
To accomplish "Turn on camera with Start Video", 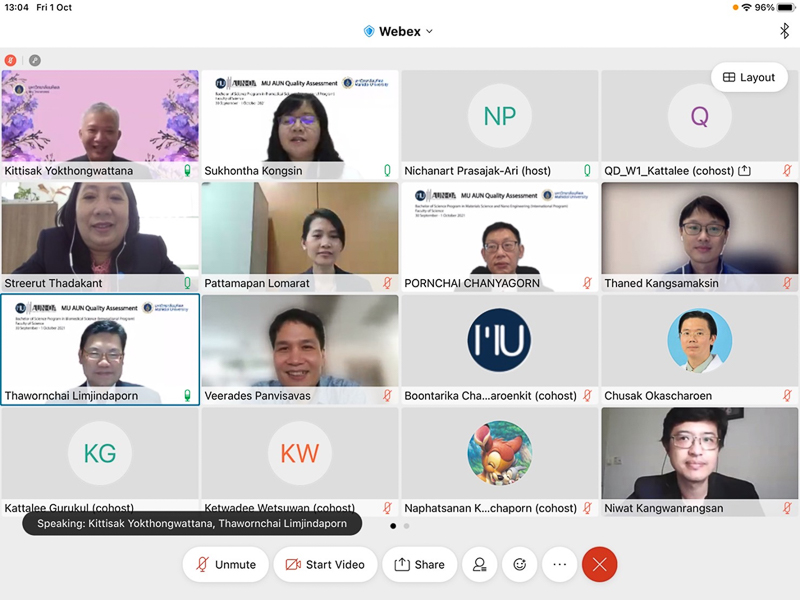I will [x=323, y=564].
